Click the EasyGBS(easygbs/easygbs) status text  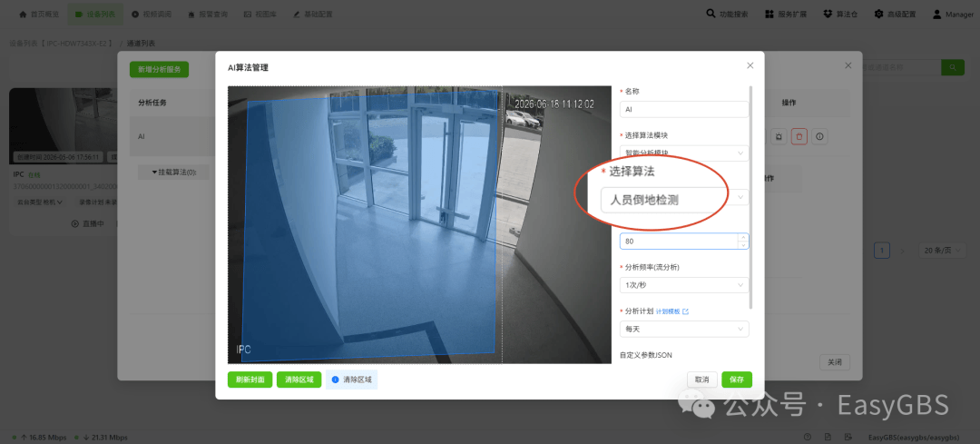[x=914, y=437]
